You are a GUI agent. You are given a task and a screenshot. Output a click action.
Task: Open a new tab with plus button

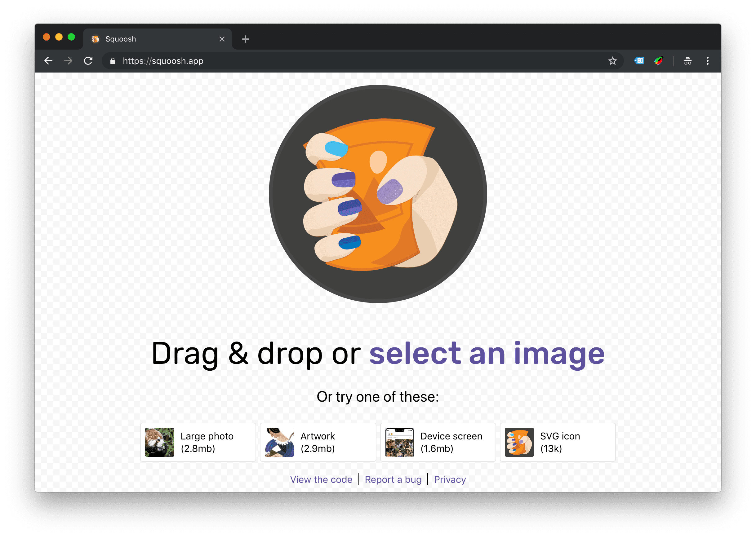tap(246, 39)
